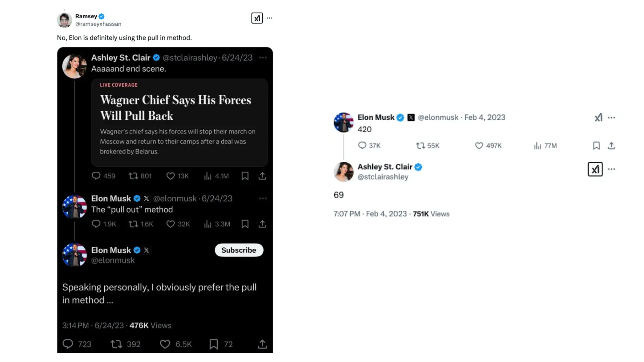Open the more options menu on Ramsey's post
This screenshot has width=644, height=362.
tap(269, 18)
